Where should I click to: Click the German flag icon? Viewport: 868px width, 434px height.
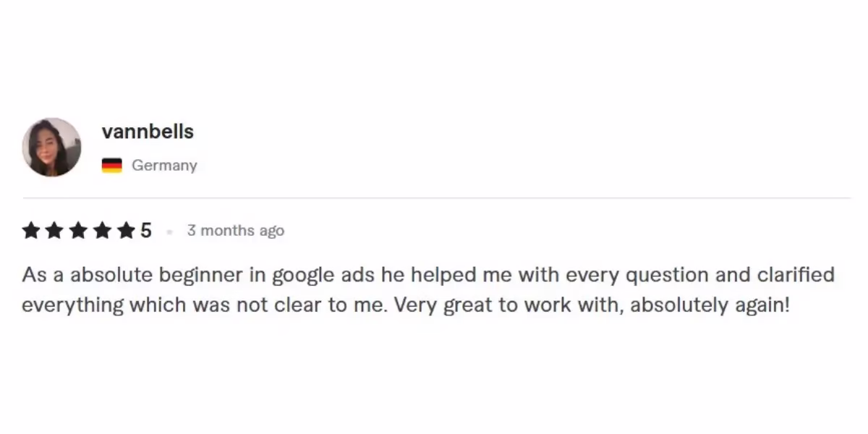click(111, 166)
